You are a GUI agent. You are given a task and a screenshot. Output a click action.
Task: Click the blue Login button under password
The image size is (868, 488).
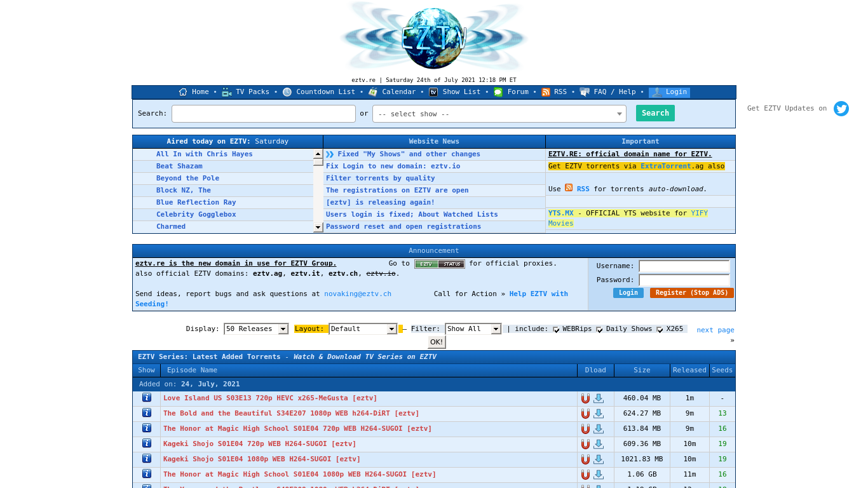coord(628,293)
